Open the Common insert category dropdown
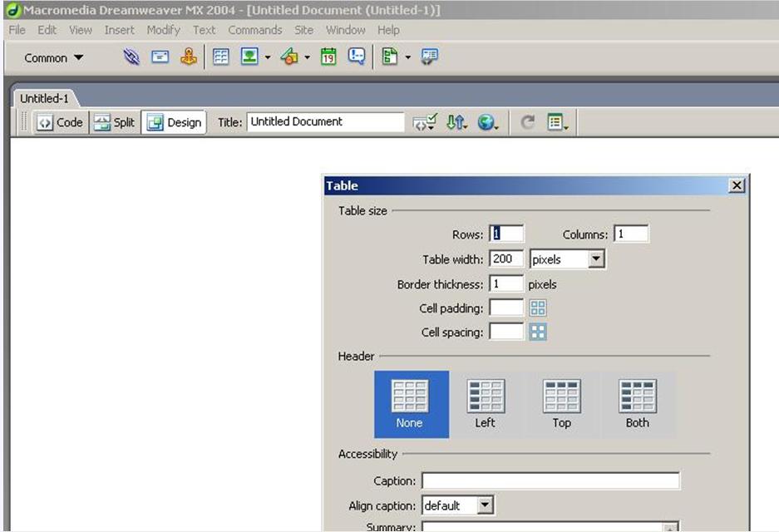The height and width of the screenshot is (532, 779). click(x=54, y=58)
